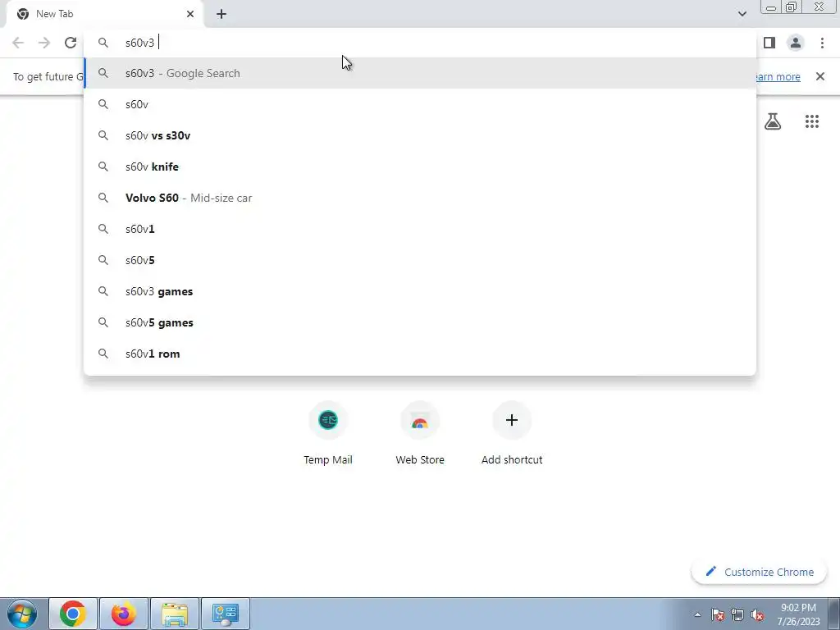Open the control panel taskbar app
Image resolution: width=840 pixels, height=630 pixels.
tap(226, 614)
